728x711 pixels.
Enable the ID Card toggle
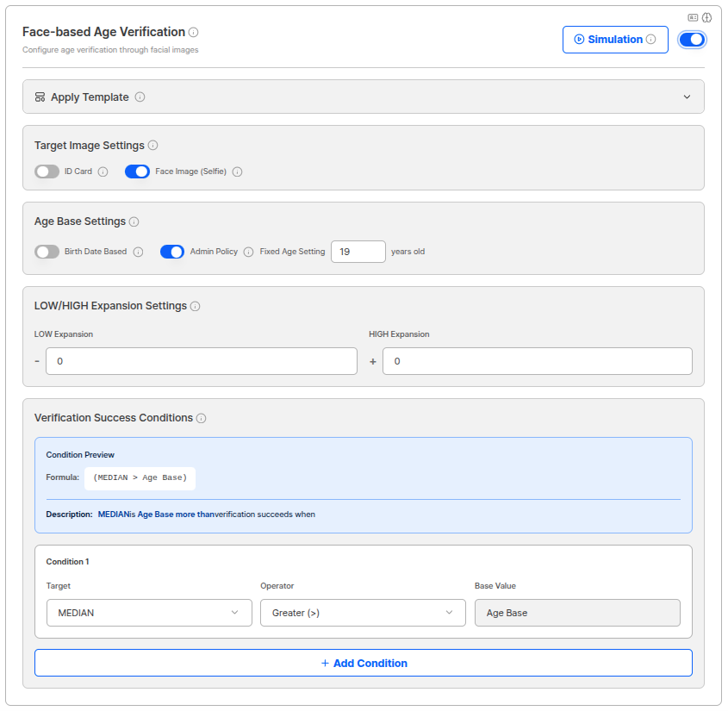coord(47,172)
